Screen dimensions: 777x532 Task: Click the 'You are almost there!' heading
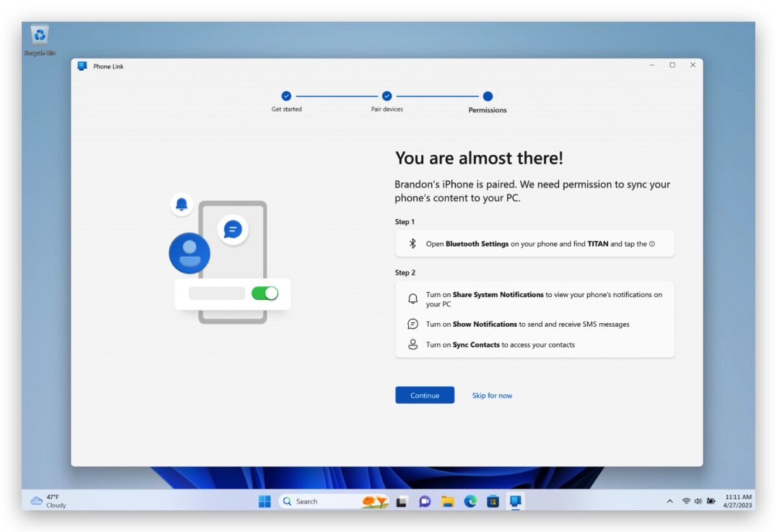479,158
